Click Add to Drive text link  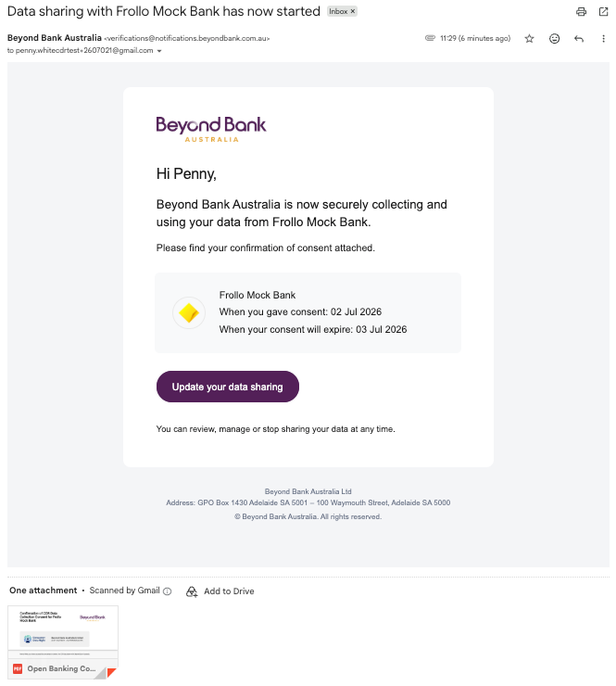[x=229, y=591]
